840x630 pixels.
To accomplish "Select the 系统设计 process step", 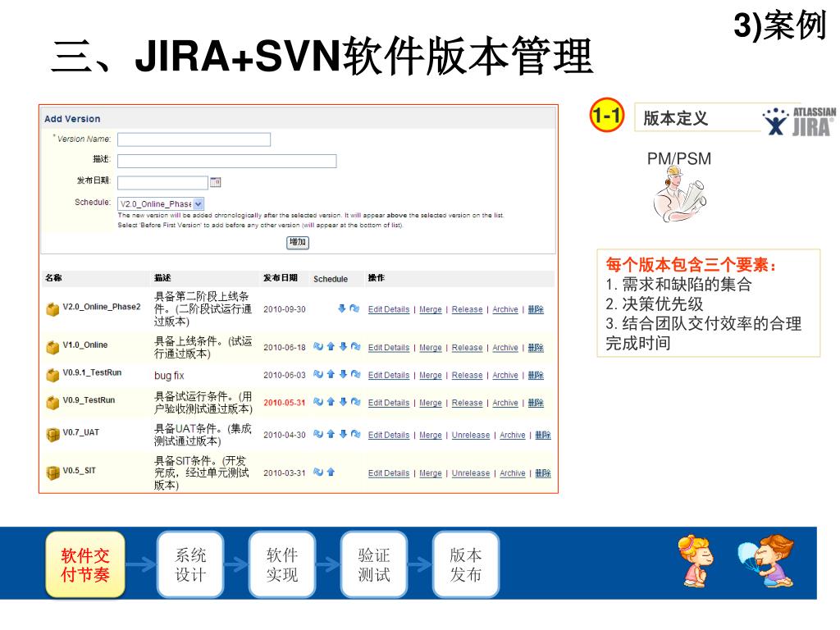I will [x=190, y=564].
